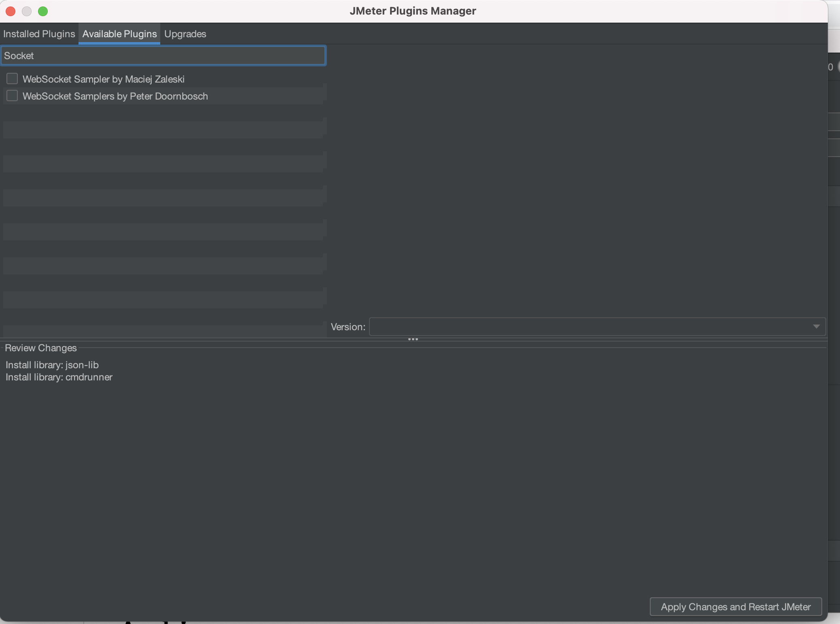Click the JMeter Plugins Manager title bar
The image size is (840, 624).
(413, 11)
